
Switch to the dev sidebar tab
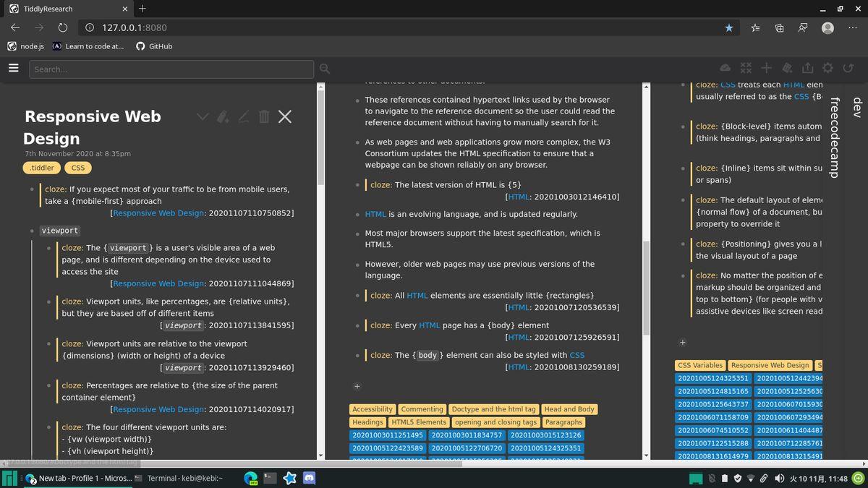coord(857,108)
